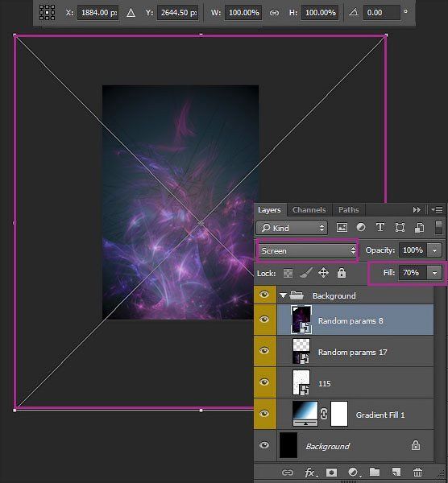
Task: Click the reference point locator grid icon
Action: point(48,13)
